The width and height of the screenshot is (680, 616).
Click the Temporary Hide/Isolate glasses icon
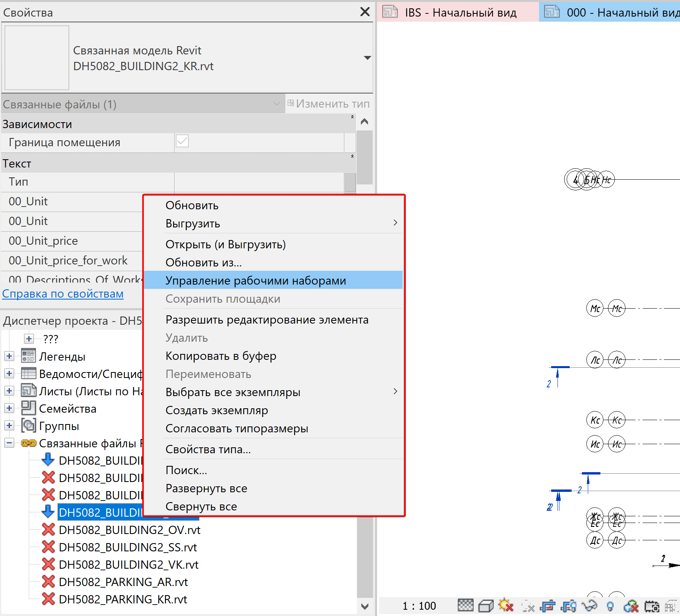tap(589, 605)
